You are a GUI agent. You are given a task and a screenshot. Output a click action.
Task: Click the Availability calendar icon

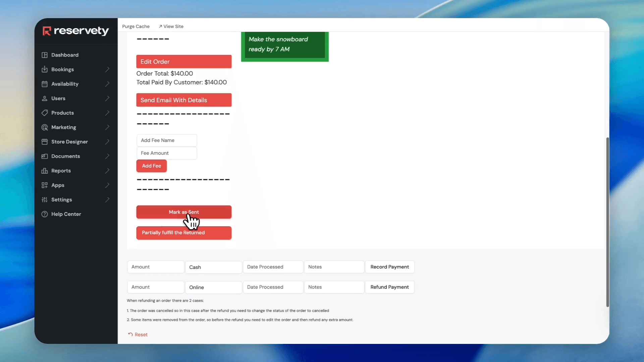click(x=44, y=84)
